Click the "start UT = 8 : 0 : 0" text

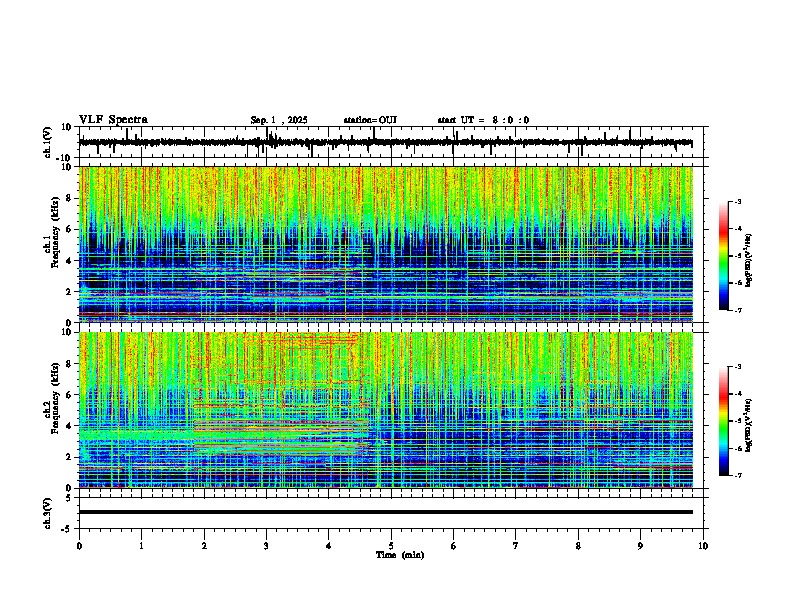click(x=483, y=120)
